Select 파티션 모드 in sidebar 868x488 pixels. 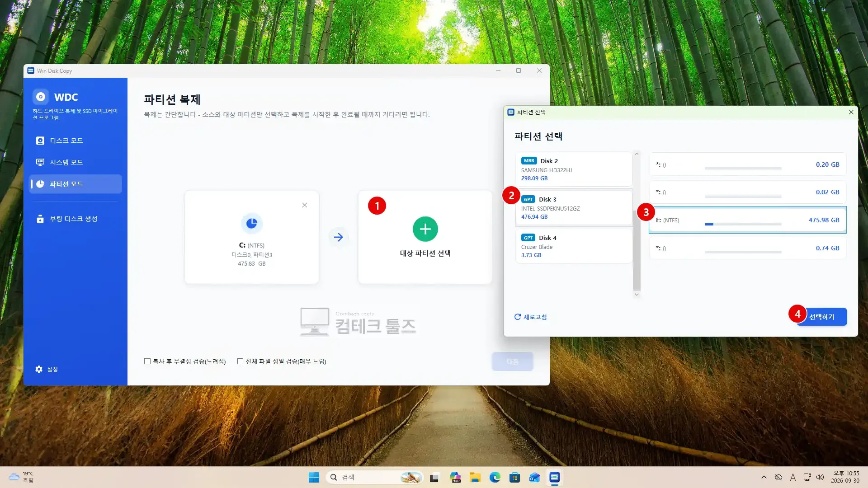[75, 184]
